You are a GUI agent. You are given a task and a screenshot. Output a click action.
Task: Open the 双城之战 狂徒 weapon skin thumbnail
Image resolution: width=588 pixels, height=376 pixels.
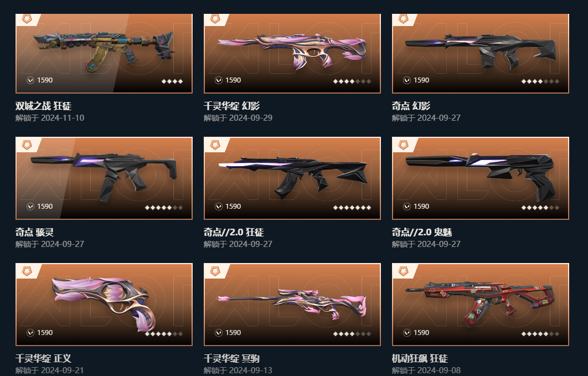point(104,53)
